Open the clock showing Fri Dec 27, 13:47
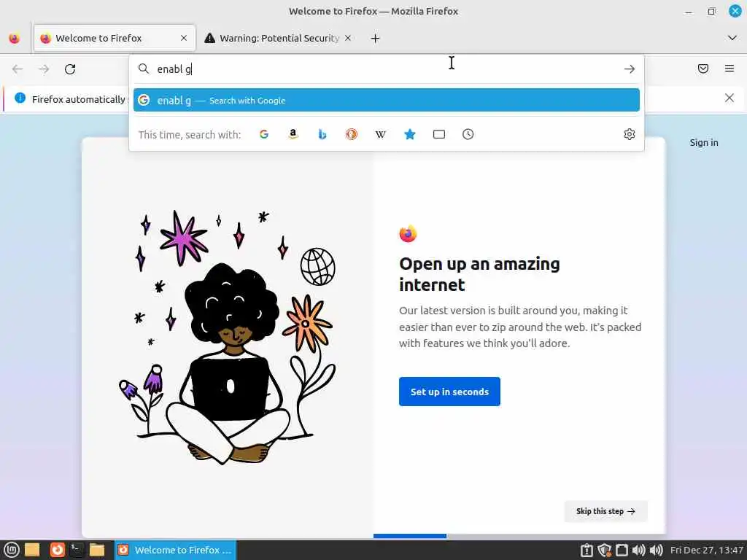The height and width of the screenshot is (560, 747). point(706,550)
